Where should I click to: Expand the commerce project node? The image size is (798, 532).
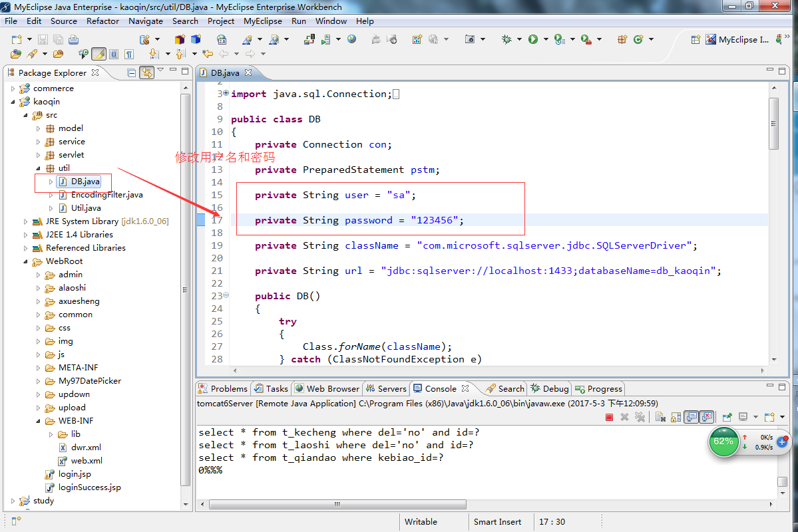pos(13,88)
